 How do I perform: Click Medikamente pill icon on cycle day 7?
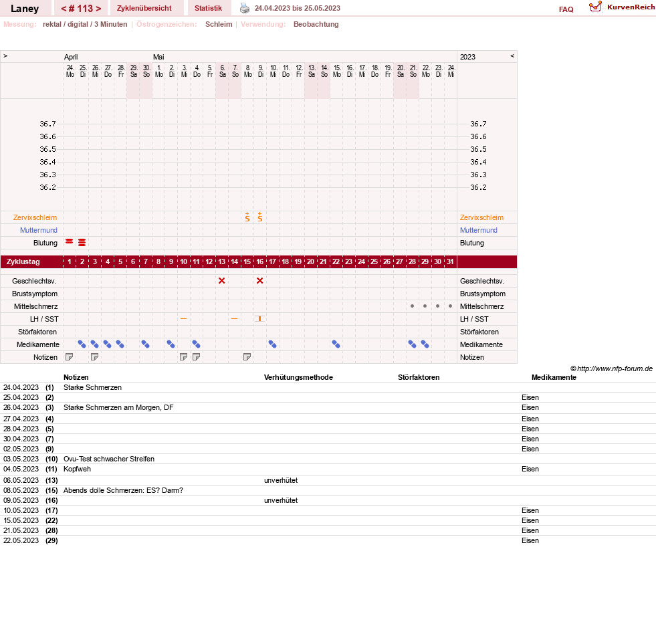[x=146, y=344]
